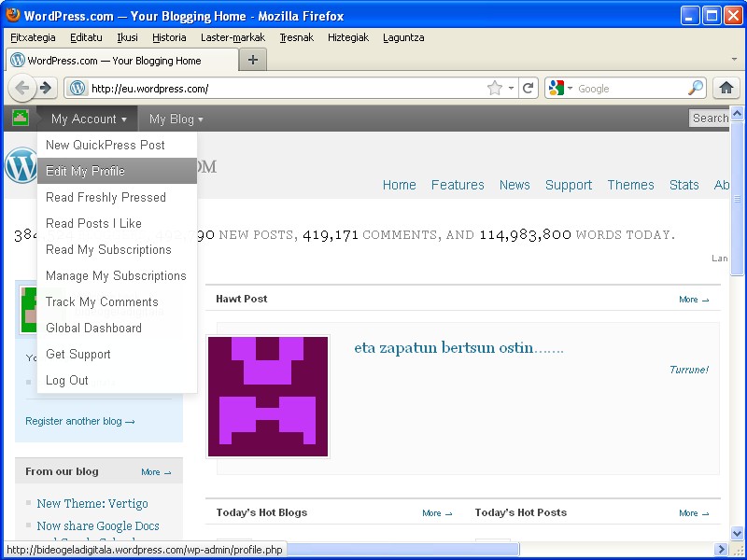Open post 'eta zapatun bertsun ostin'
Viewport: 747px width, 560px height.
458,347
